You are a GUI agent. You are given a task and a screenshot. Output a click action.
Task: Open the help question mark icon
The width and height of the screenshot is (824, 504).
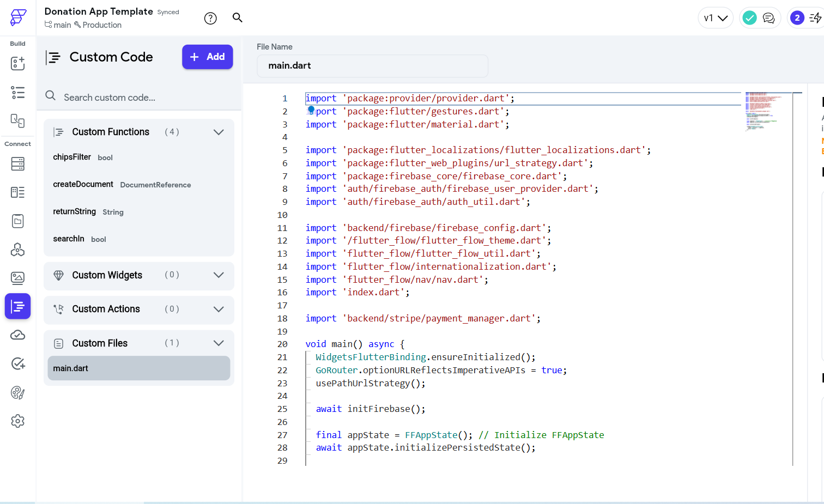210,19
